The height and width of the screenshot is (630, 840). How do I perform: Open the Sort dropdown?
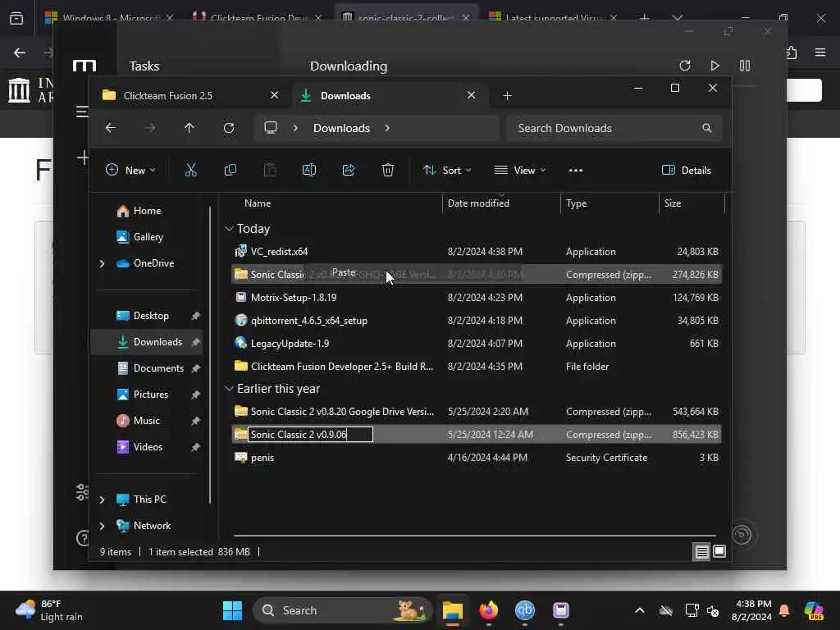point(447,171)
